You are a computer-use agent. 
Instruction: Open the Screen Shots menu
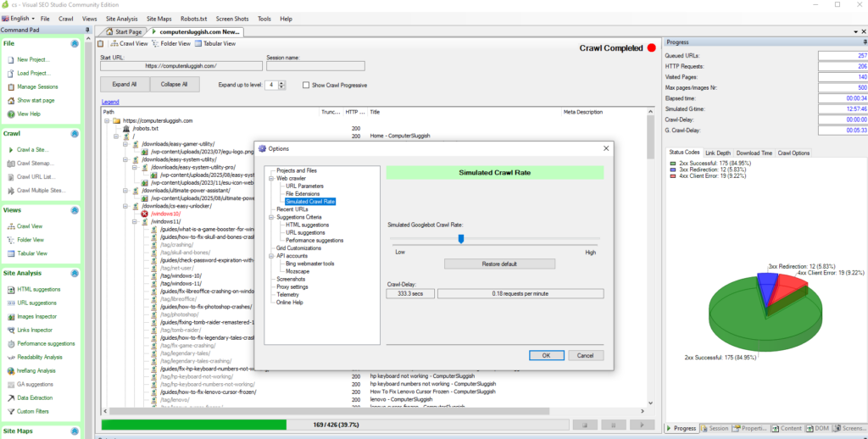coord(232,19)
